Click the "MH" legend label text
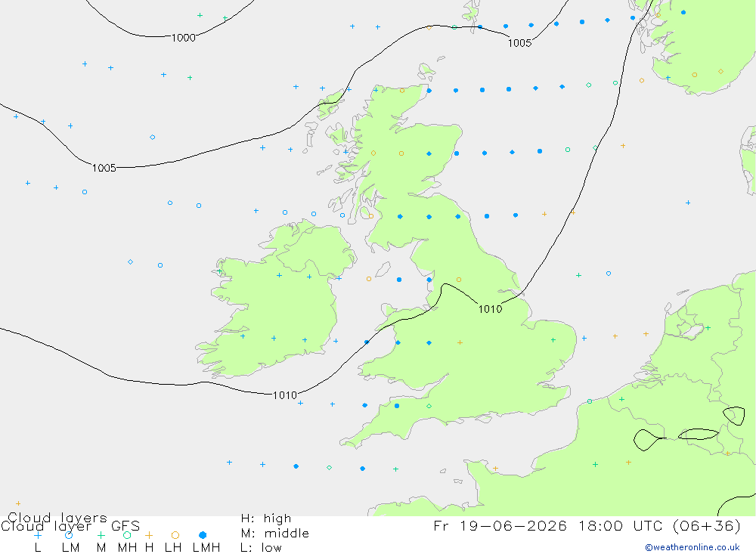756x554 pixels. click(127, 548)
